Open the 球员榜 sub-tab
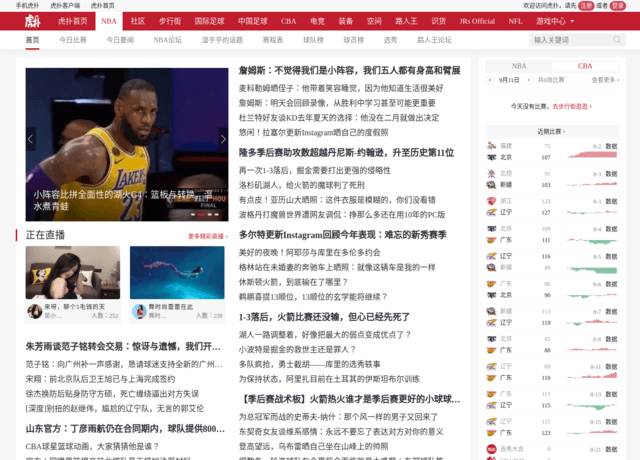The height and width of the screenshot is (460, 640). click(x=353, y=40)
